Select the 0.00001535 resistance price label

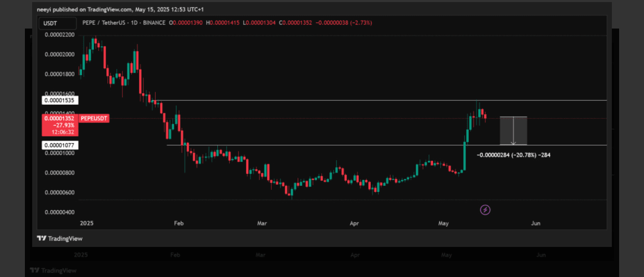[x=60, y=100]
